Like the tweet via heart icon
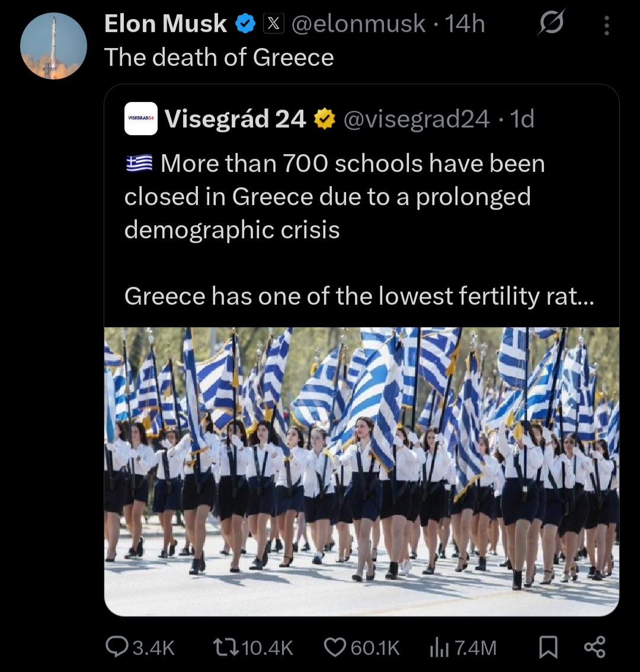Screen dimensions: 640x672 pyautogui.click(x=335, y=647)
